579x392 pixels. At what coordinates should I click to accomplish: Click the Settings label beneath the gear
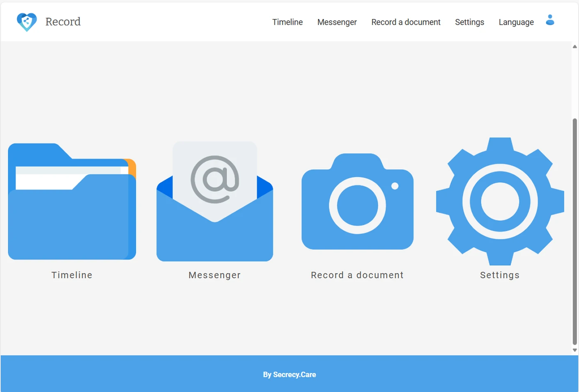tap(500, 275)
